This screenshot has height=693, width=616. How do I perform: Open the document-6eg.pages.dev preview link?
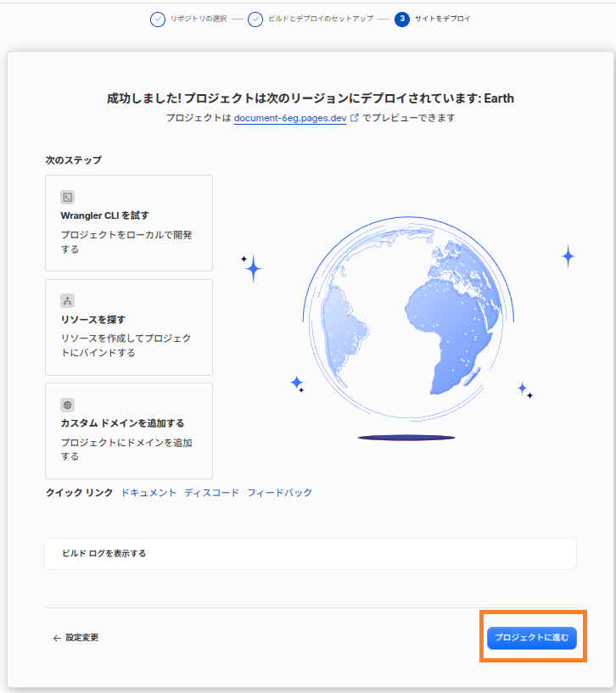point(290,118)
